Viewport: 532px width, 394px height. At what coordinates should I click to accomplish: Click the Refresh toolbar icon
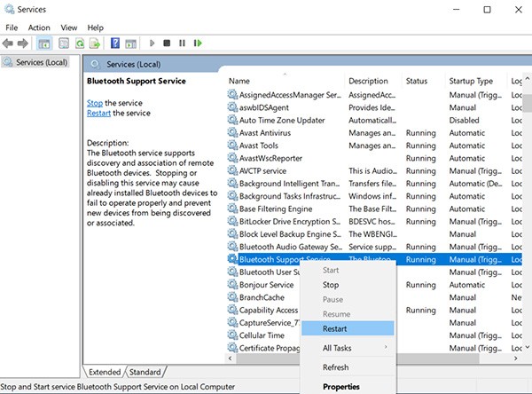coord(80,43)
